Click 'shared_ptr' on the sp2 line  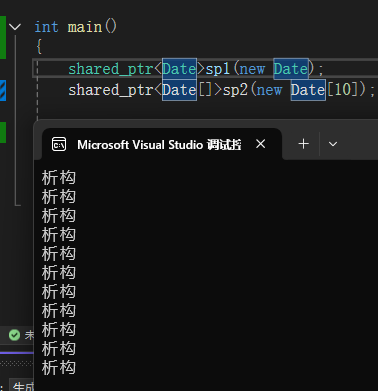111,90
